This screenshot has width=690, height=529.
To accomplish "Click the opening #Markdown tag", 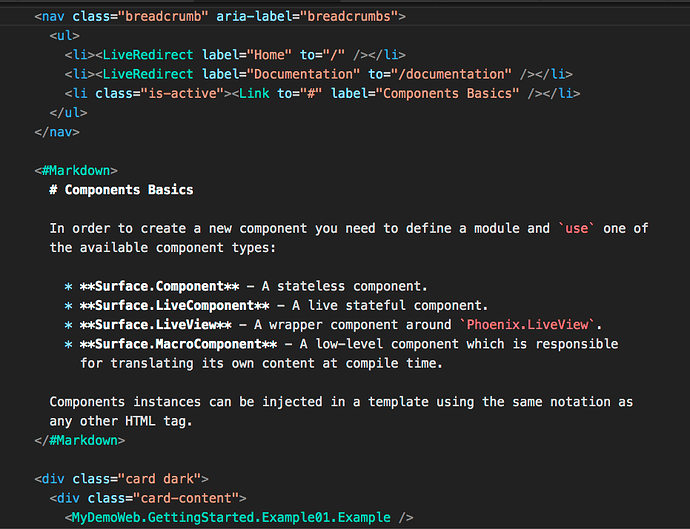I will (x=76, y=170).
